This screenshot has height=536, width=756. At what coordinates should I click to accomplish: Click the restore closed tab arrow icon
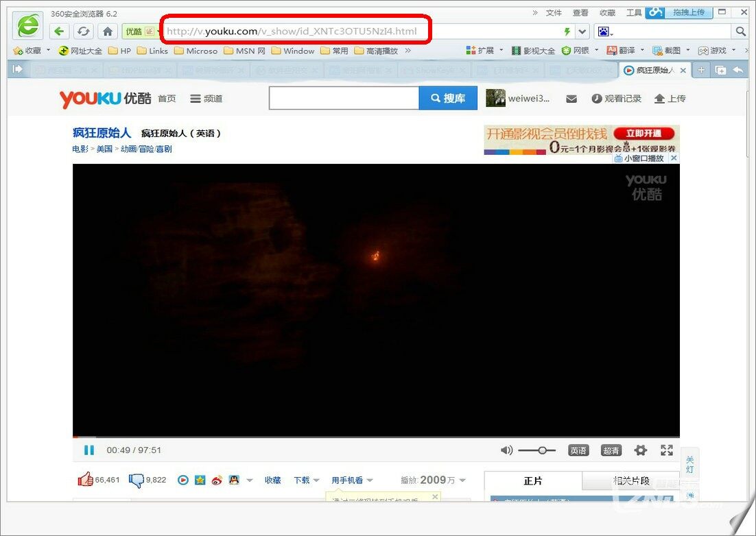[737, 71]
